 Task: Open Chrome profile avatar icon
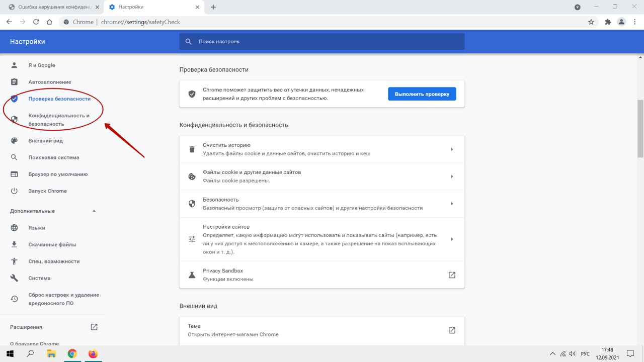622,22
